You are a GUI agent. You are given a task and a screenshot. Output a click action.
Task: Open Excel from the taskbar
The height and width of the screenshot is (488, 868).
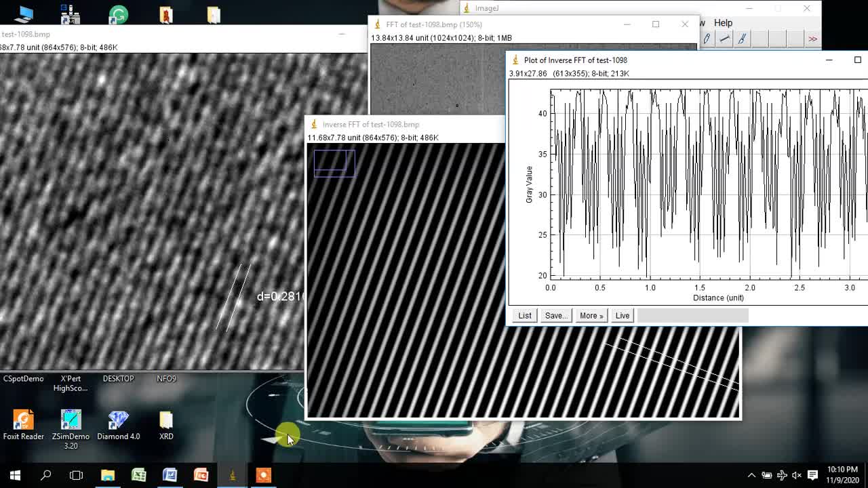point(139,475)
